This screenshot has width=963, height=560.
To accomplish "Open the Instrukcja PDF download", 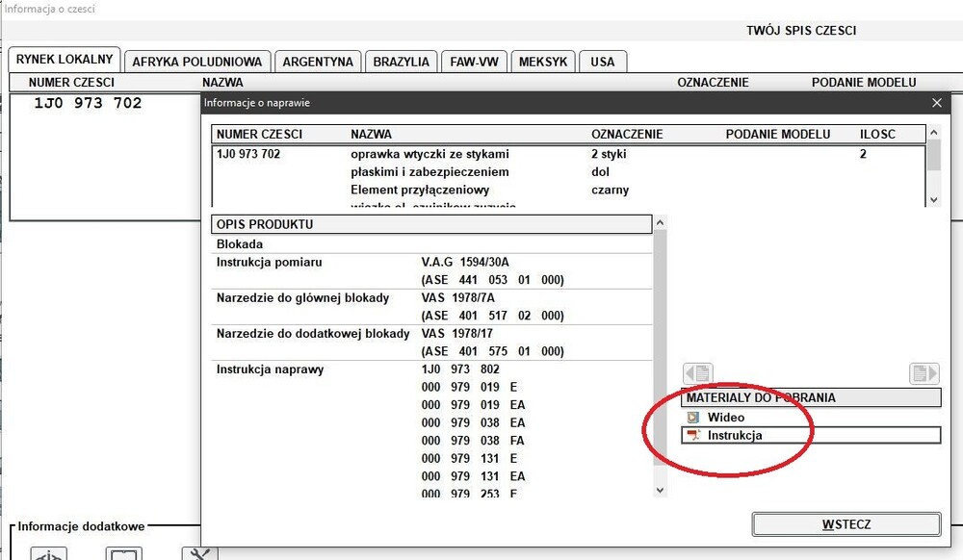I will [734, 436].
